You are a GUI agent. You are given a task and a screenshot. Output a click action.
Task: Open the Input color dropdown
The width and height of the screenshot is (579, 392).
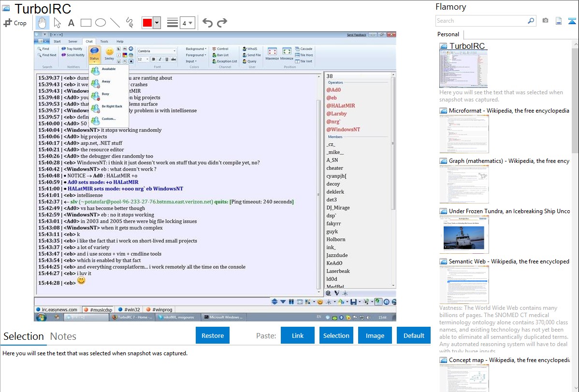coord(191,61)
